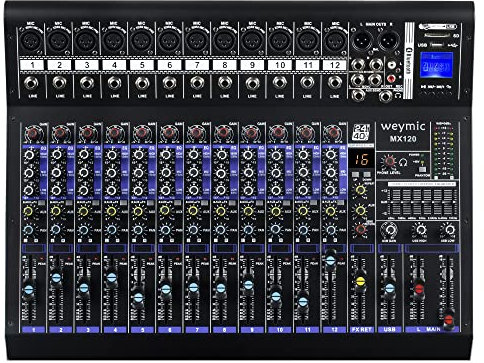
Task: Click the phones output jack
Action: [x=386, y=96]
